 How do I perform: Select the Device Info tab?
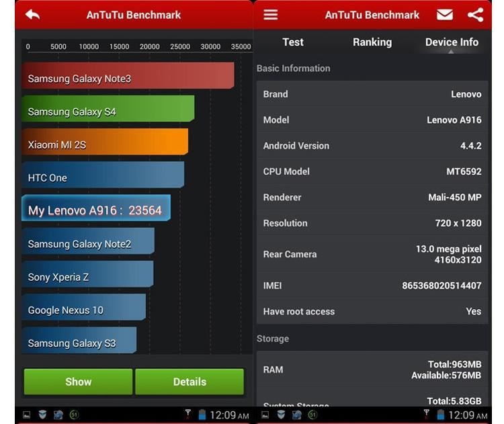point(452,42)
